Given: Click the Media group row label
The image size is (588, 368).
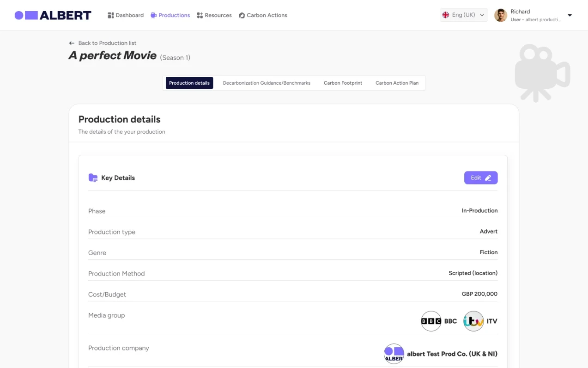Looking at the screenshot, I should click(x=107, y=315).
